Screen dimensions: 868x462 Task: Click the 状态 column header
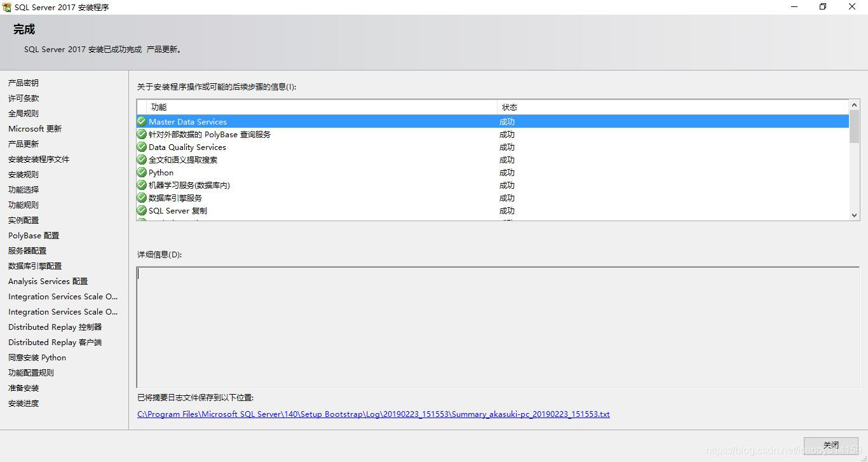click(x=673, y=107)
